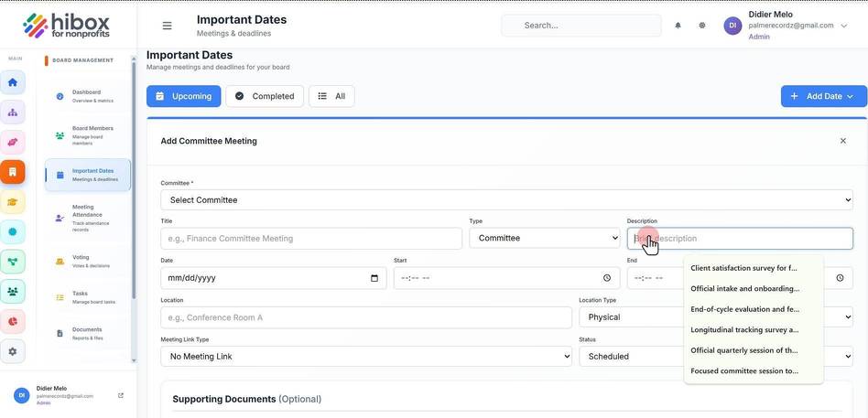This screenshot has width=868, height=418.
Task: Expand the Select Committee dropdown
Action: [x=506, y=200]
